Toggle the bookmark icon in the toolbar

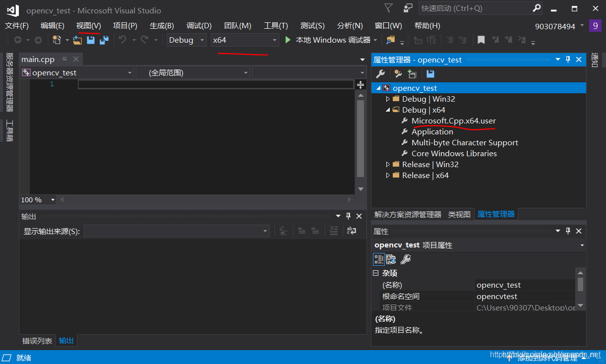click(x=481, y=40)
